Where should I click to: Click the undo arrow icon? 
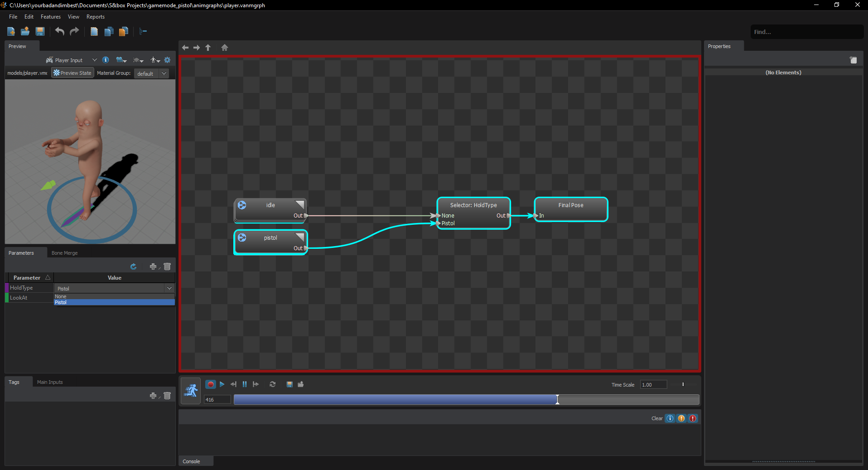pos(59,31)
